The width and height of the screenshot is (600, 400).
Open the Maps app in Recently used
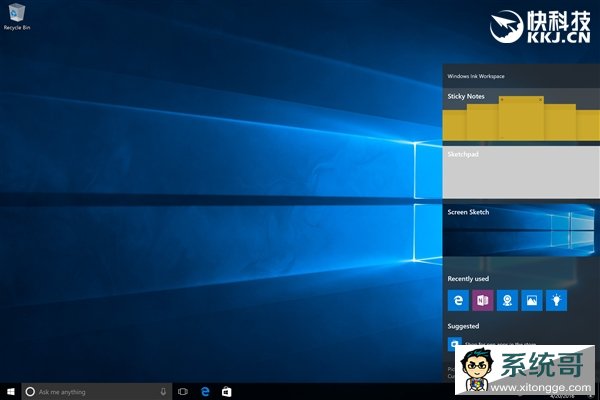coord(507,300)
